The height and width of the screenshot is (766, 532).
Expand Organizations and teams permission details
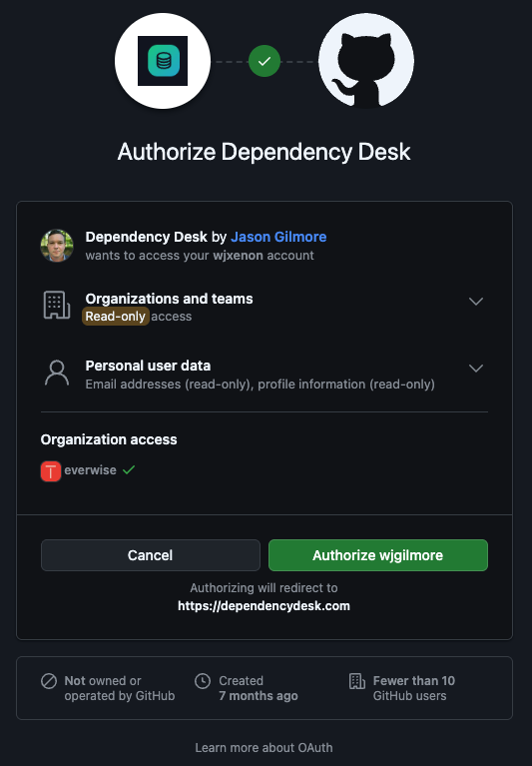point(476,301)
